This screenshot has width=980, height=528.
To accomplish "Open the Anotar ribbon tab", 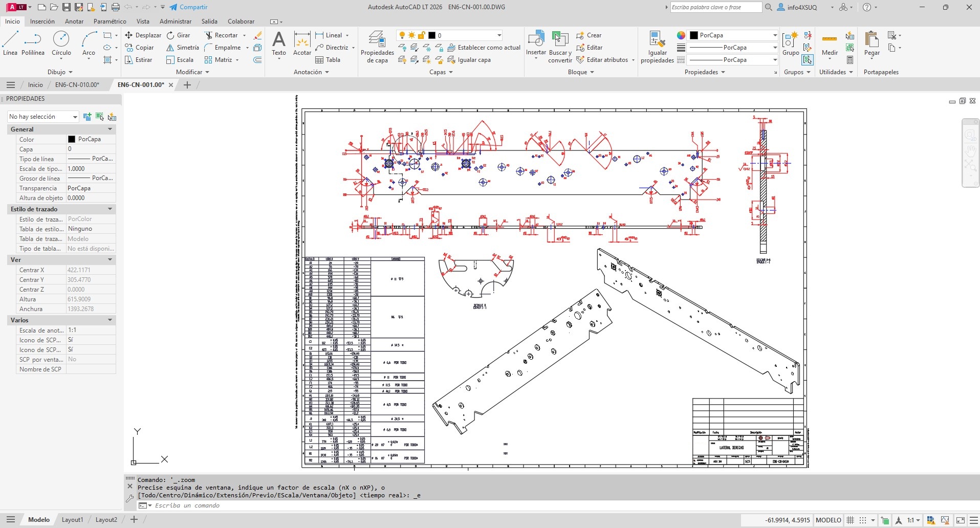I will (x=74, y=21).
